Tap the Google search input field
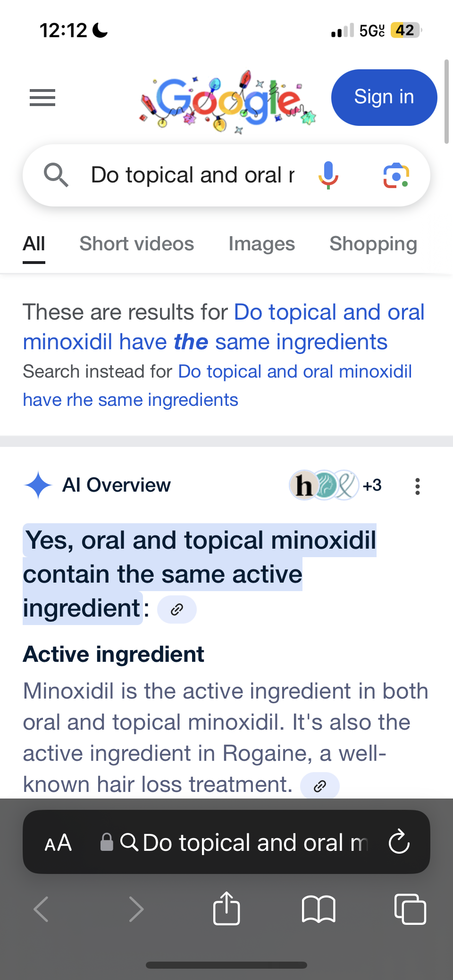This screenshot has width=453, height=980. point(193,175)
